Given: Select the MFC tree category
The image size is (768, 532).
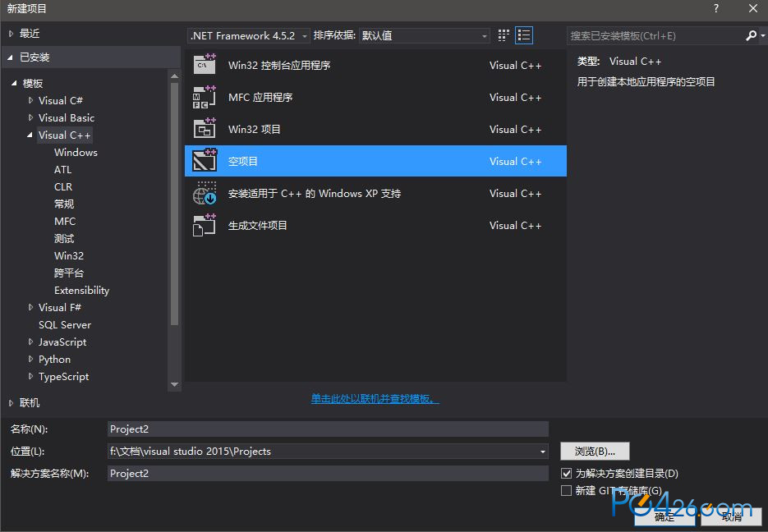Looking at the screenshot, I should [x=65, y=221].
